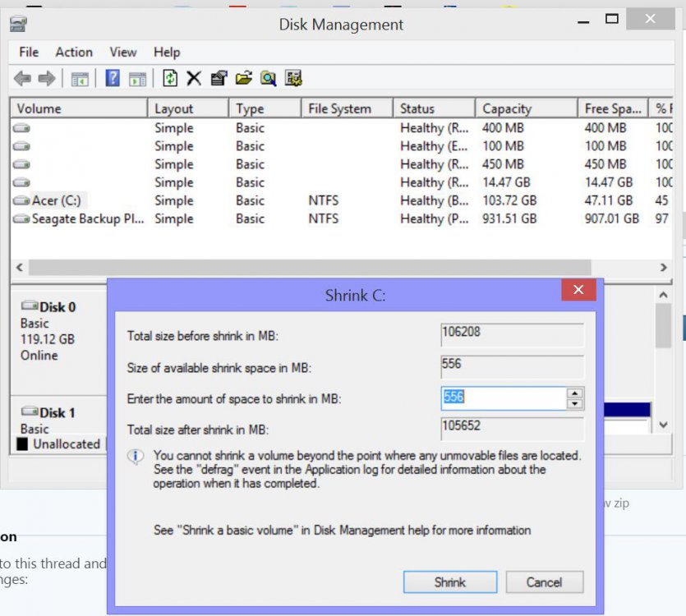Screen dimensions: 686x616
Task: Click disk pane vertical scrollbar up arrow
Action: click(x=663, y=296)
